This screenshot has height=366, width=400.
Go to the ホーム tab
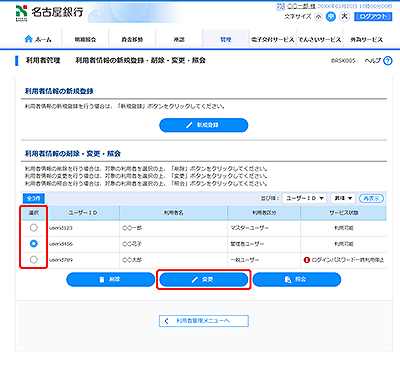pos(38,39)
